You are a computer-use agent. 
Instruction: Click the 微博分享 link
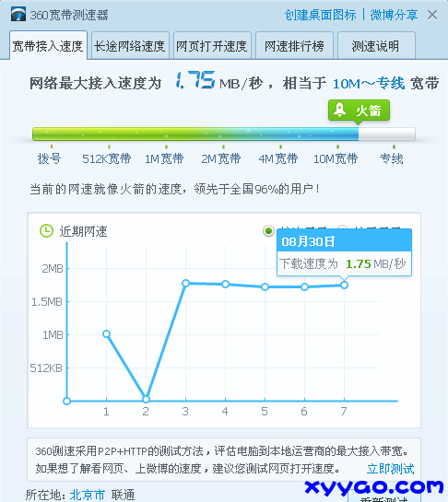(x=394, y=15)
